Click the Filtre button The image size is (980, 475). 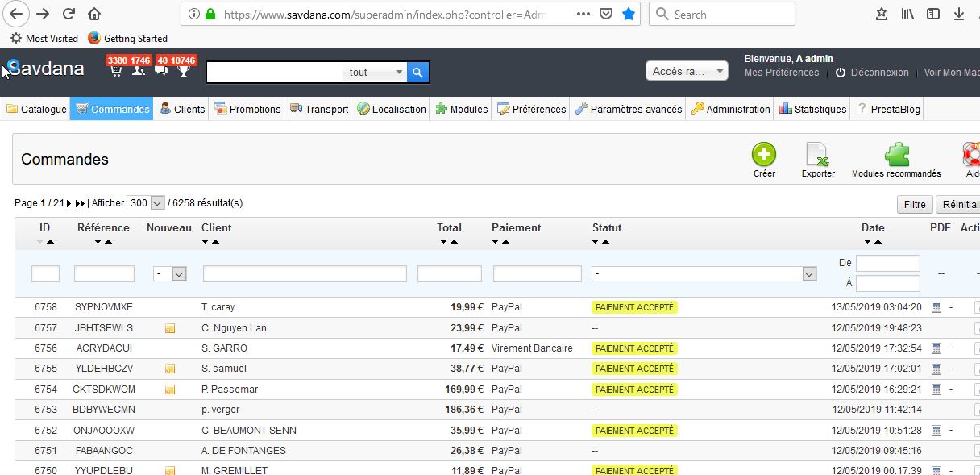point(914,205)
